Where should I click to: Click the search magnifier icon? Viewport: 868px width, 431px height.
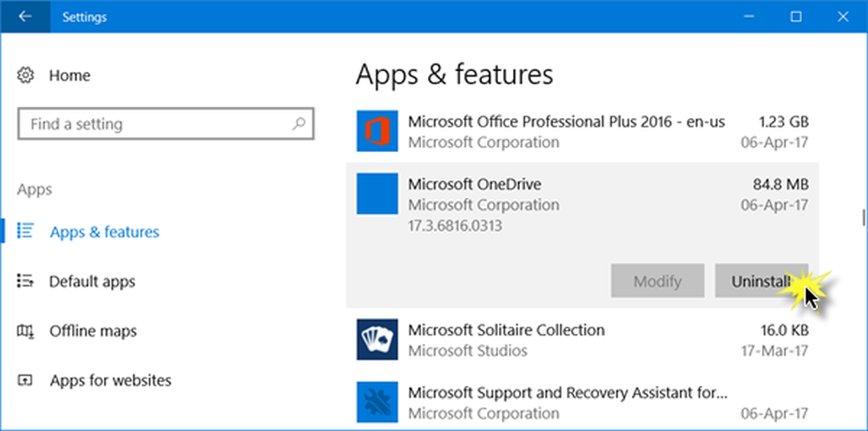tap(299, 123)
